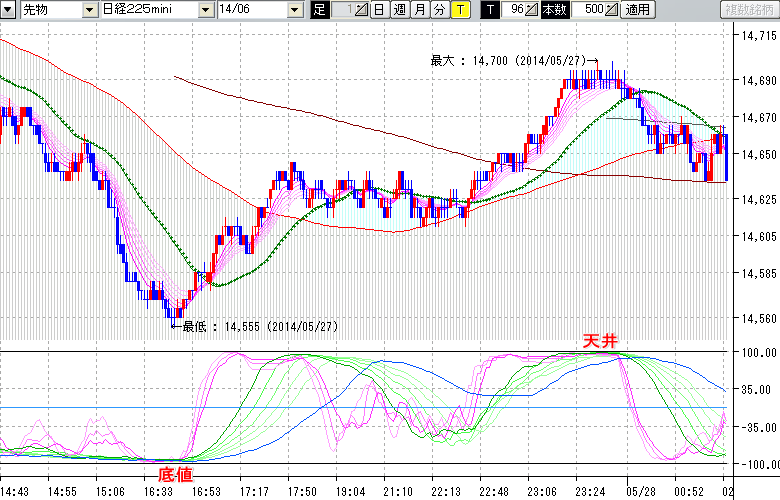This screenshot has height=500, width=780.
Task: Switch to 月 monthly chart
Action: (419, 10)
